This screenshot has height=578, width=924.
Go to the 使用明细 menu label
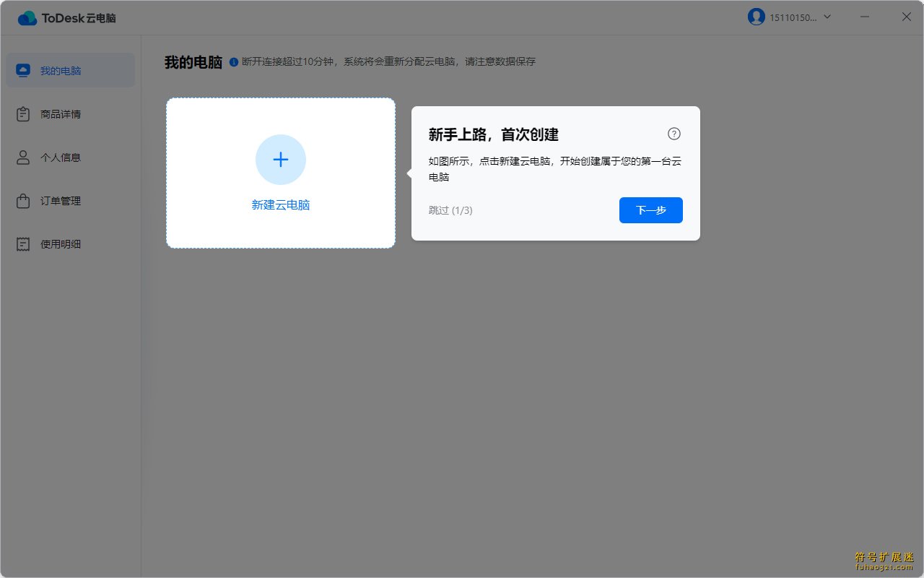(x=61, y=244)
